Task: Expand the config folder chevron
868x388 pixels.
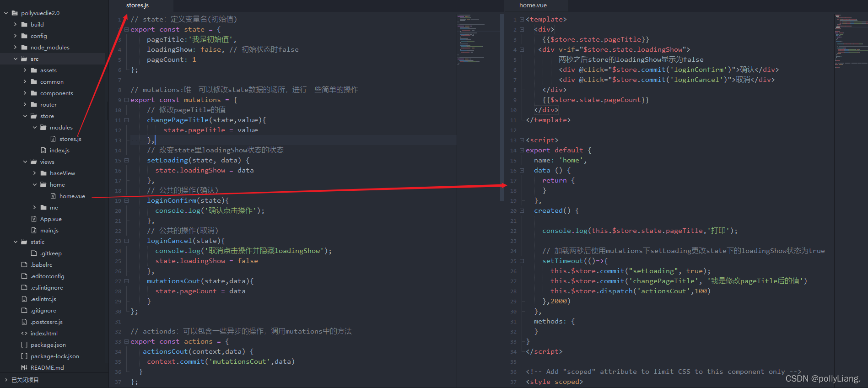Action: coord(16,36)
